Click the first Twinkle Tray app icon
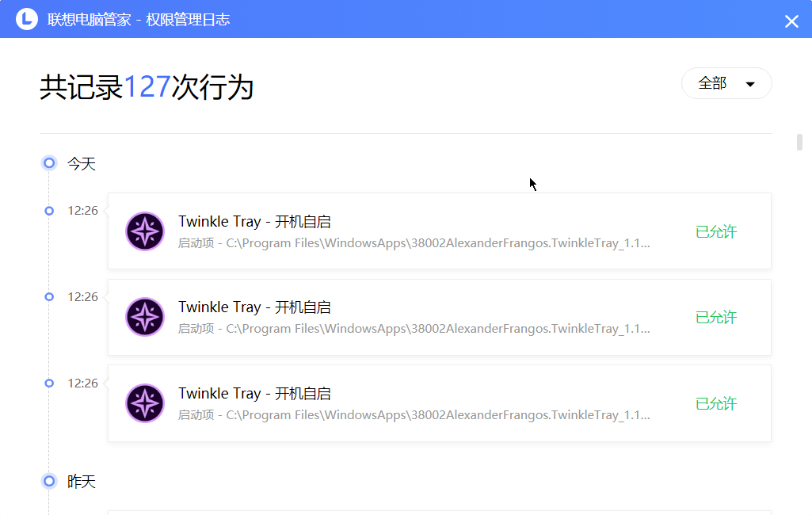The image size is (812, 515). click(x=145, y=231)
